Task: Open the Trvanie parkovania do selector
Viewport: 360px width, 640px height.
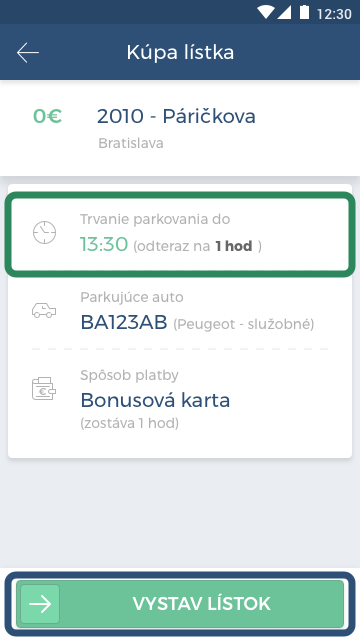Action: [x=180, y=234]
